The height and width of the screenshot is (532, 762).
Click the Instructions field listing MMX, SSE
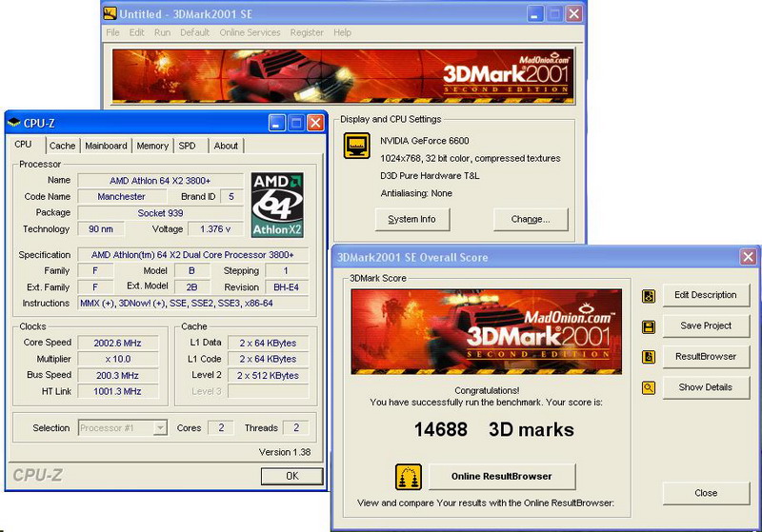pyautogui.click(x=193, y=304)
